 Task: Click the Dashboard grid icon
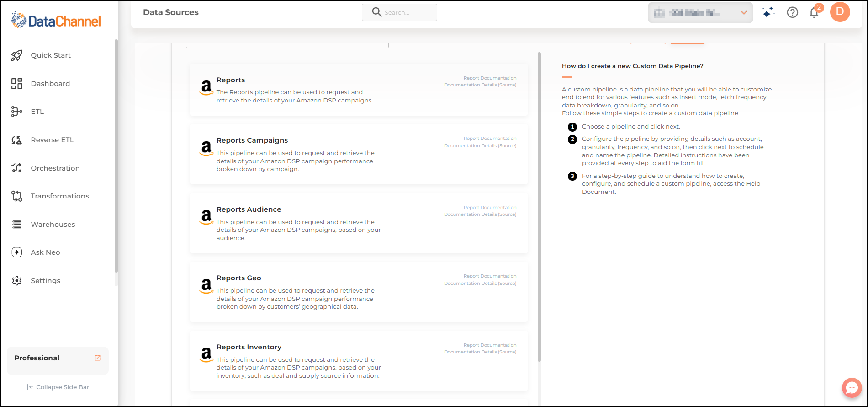tap(17, 84)
